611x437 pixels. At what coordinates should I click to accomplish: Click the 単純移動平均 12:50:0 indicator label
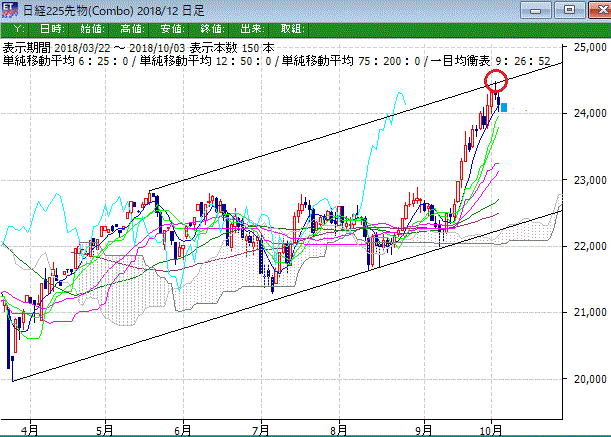(205, 61)
